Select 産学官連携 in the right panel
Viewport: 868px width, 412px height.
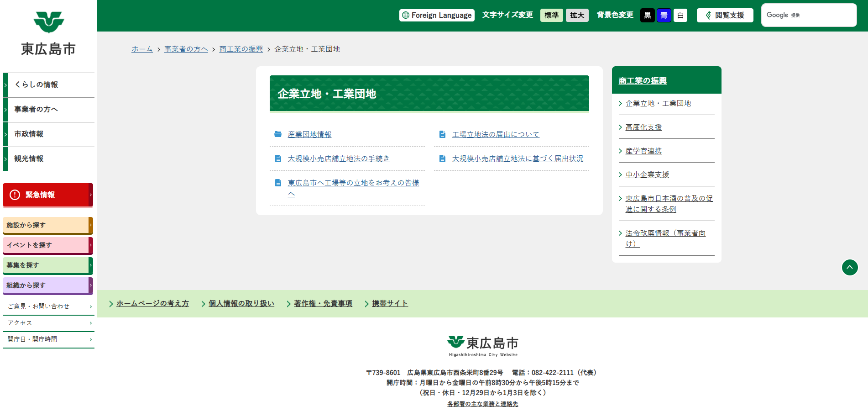(643, 151)
